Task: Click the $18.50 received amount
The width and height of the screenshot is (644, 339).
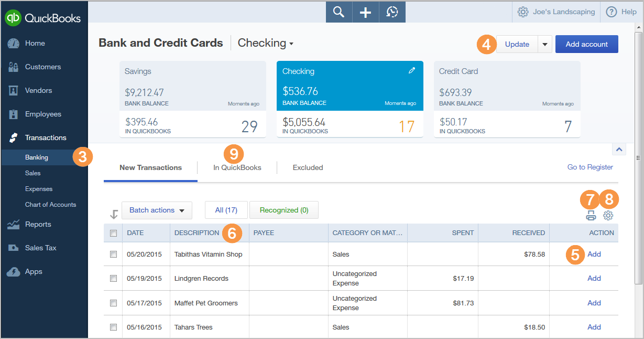Action: coord(534,327)
